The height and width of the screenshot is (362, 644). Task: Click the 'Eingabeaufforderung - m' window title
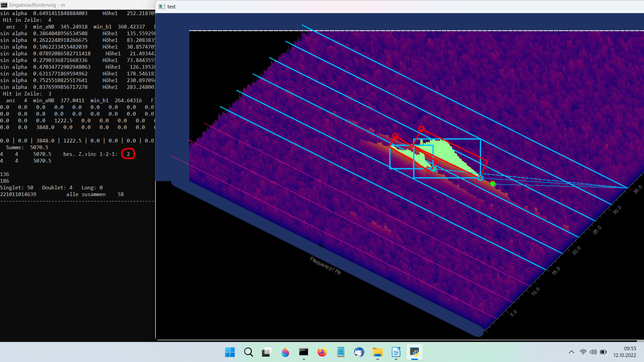(37, 5)
